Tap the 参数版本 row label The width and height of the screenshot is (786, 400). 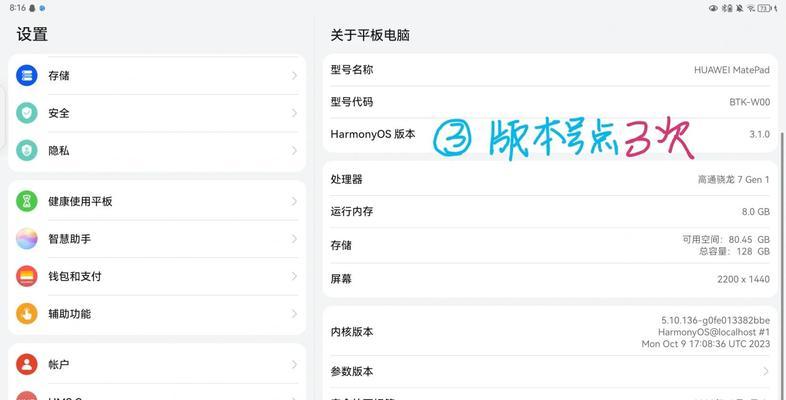[351, 371]
